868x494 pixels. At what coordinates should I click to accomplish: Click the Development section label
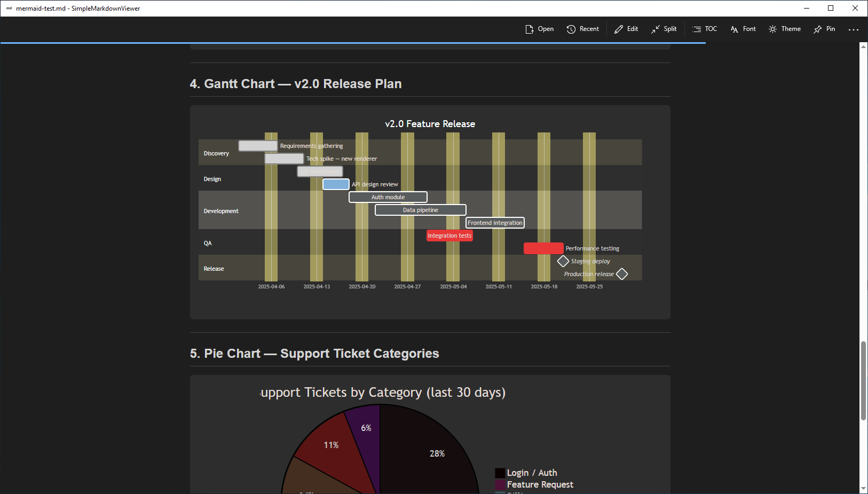(x=221, y=211)
